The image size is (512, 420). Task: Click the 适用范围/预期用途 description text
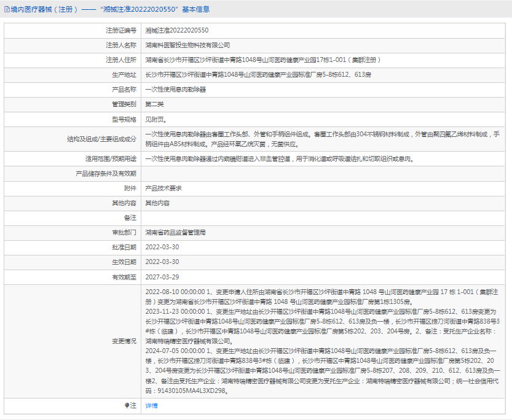click(x=280, y=159)
